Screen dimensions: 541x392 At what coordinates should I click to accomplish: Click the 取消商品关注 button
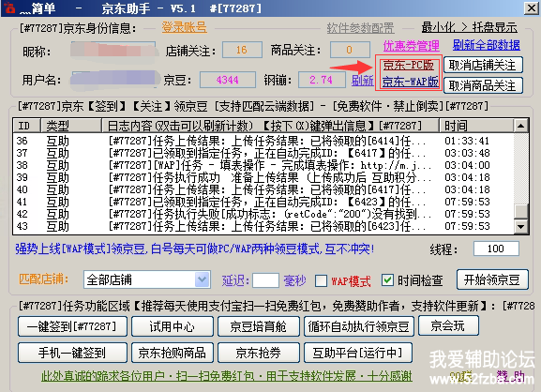tap(483, 85)
